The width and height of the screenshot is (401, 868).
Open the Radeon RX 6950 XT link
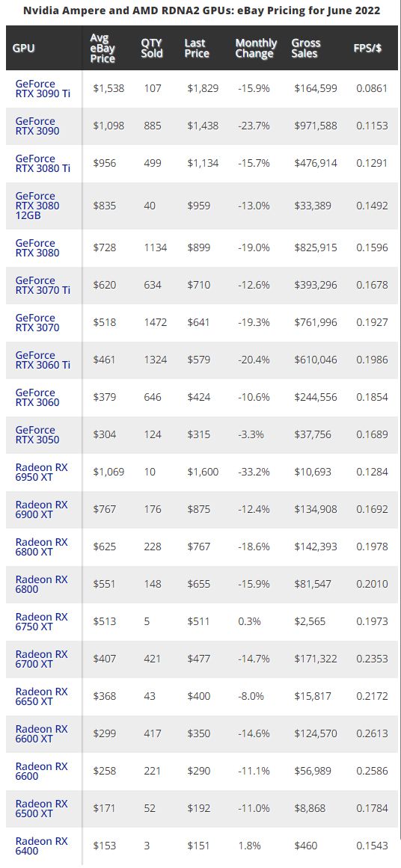(x=42, y=473)
